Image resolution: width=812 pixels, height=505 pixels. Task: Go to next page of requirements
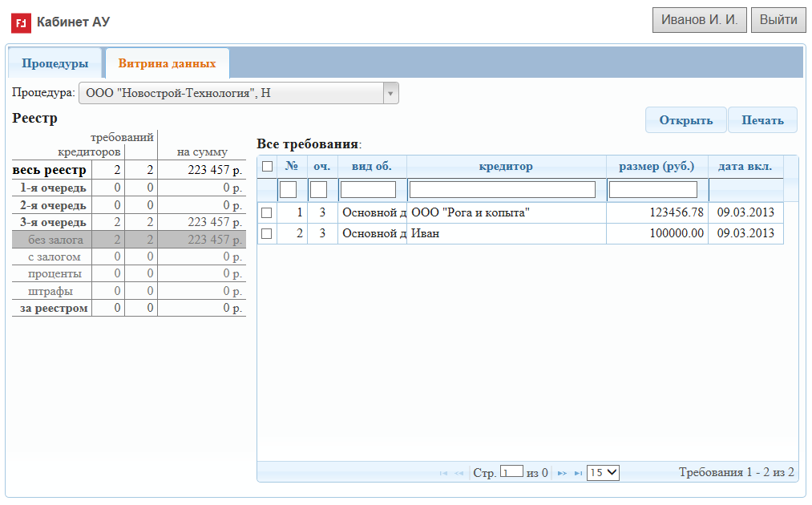[x=562, y=473]
